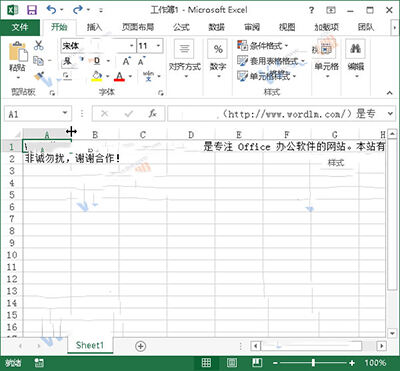Open the 文件 File tab

(20, 27)
